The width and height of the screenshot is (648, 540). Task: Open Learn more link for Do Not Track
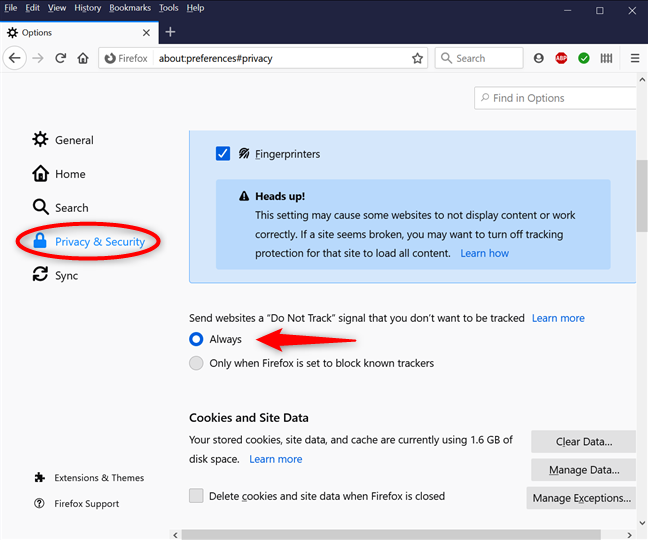tap(558, 318)
